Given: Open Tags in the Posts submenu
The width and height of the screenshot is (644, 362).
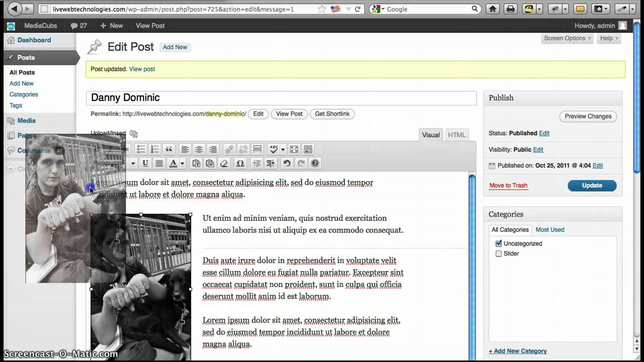Looking at the screenshot, I should point(16,106).
